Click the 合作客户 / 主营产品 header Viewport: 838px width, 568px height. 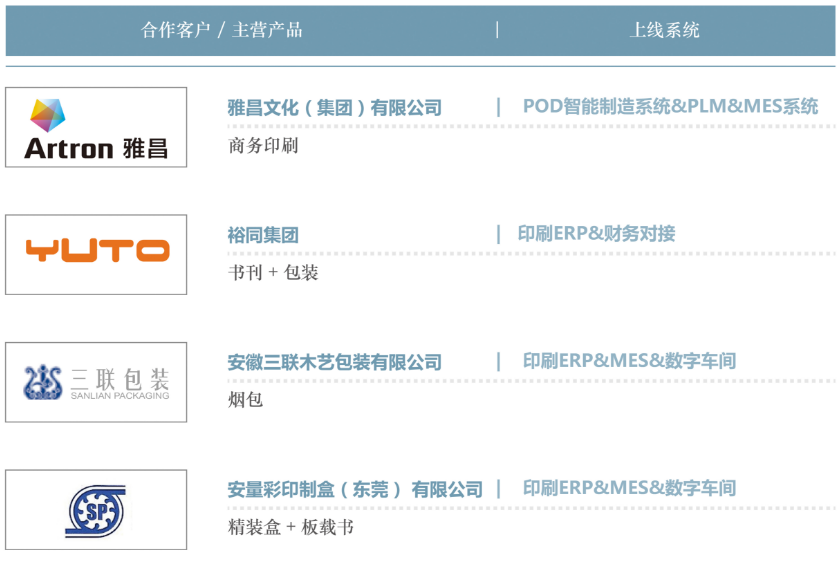click(221, 30)
